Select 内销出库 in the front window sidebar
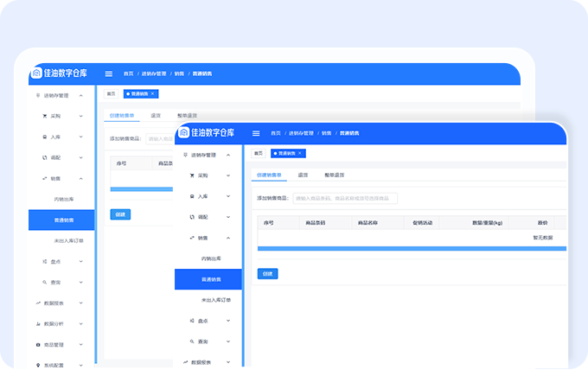The height and width of the screenshot is (370, 588). click(x=210, y=258)
